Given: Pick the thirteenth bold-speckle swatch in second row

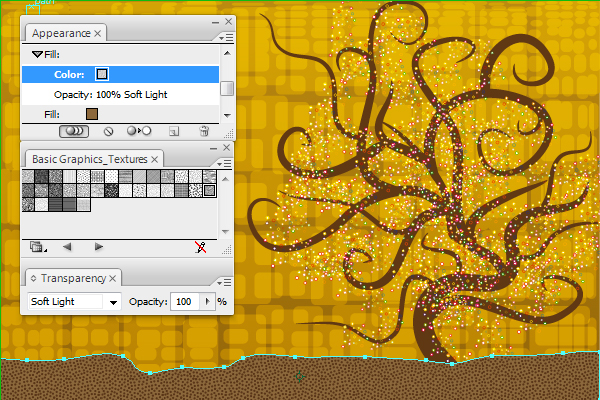Looking at the screenshot, I should (196, 190).
